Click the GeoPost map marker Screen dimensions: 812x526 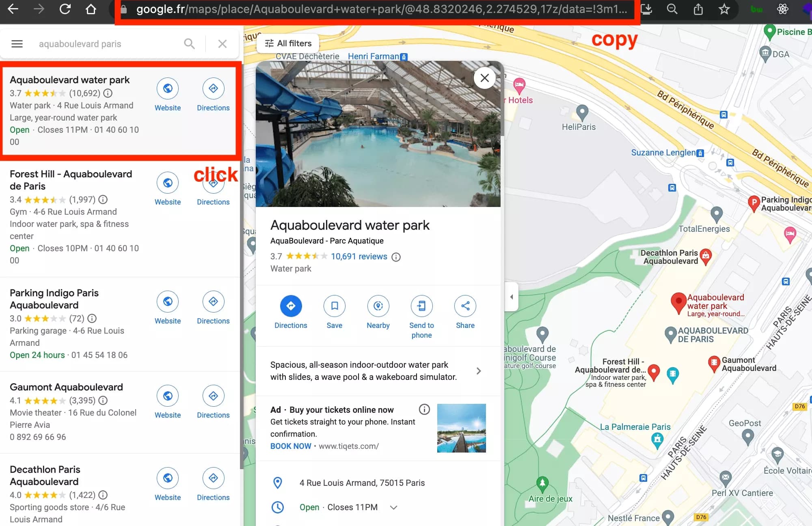[747, 437]
